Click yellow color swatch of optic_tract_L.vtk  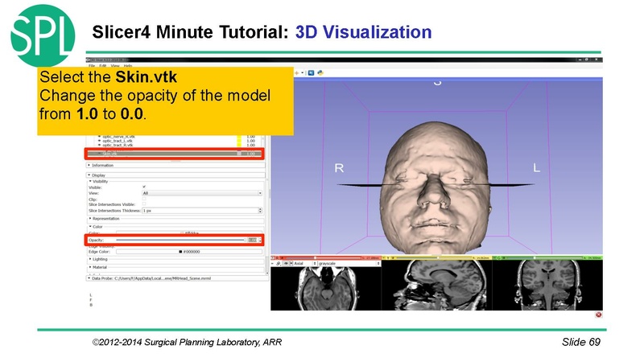(x=239, y=141)
